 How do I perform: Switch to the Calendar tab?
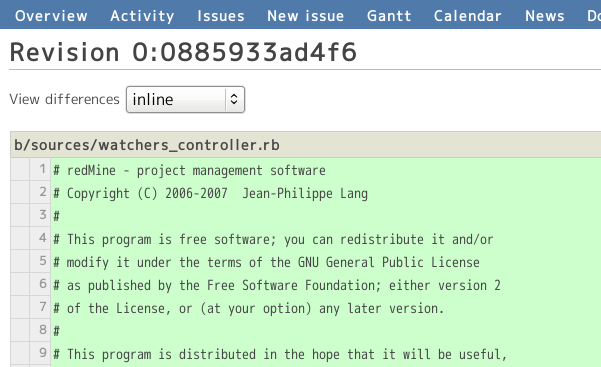(x=468, y=16)
